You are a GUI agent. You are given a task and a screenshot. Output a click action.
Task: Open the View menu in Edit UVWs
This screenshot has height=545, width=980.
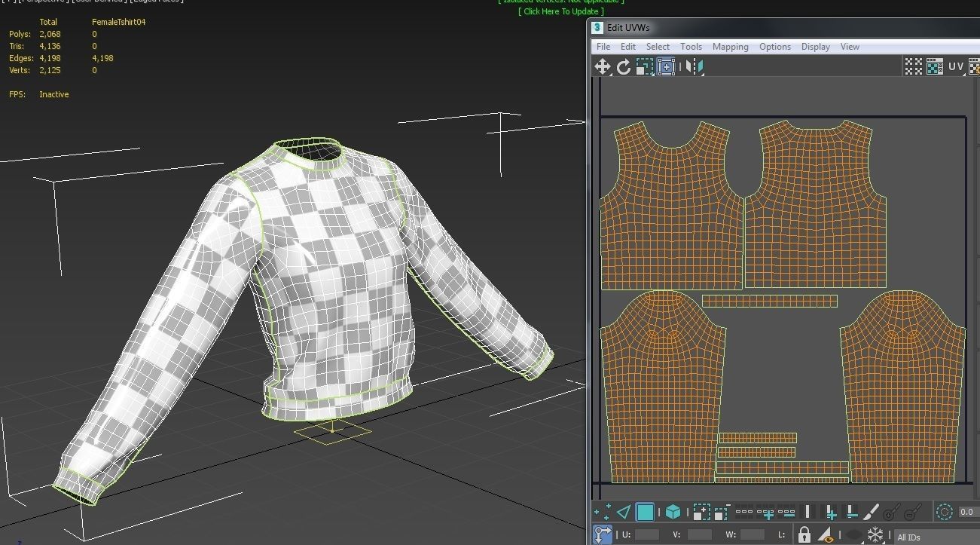point(850,47)
